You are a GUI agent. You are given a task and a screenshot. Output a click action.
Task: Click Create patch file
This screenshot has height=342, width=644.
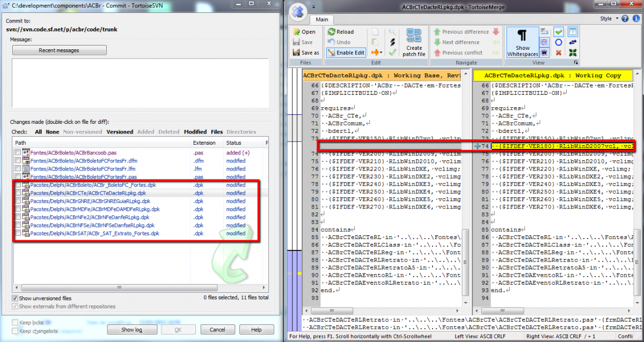(414, 42)
